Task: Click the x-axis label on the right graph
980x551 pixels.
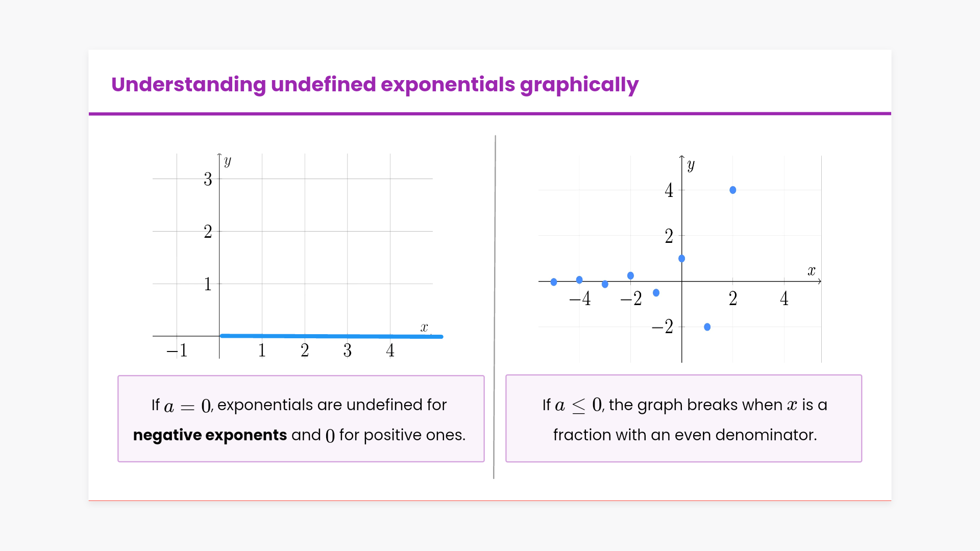Action: pos(811,271)
